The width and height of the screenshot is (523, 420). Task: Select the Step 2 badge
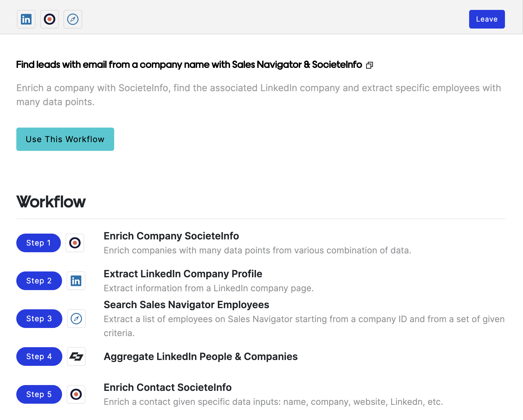coord(39,281)
